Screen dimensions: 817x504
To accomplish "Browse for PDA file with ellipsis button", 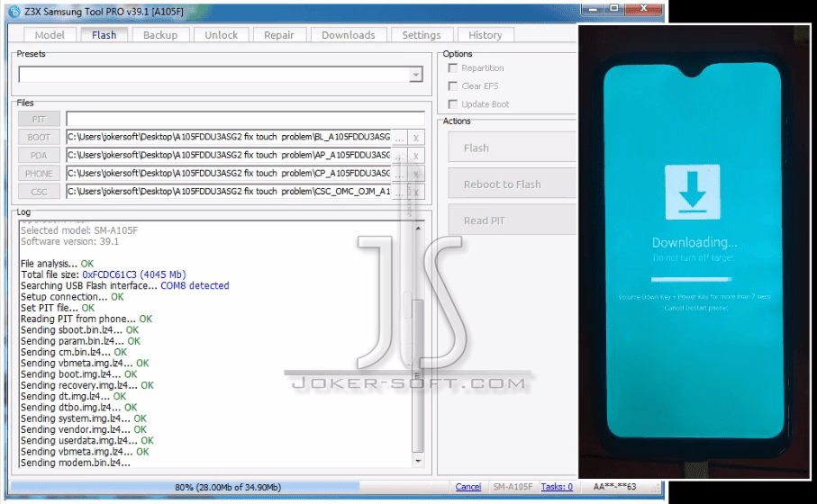I will 399,156.
